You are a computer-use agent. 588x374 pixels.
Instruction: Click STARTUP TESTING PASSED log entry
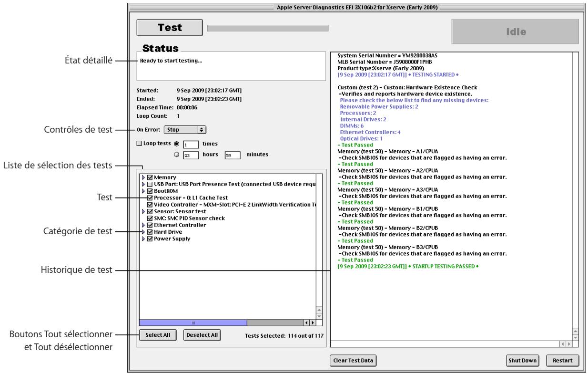tap(408, 266)
